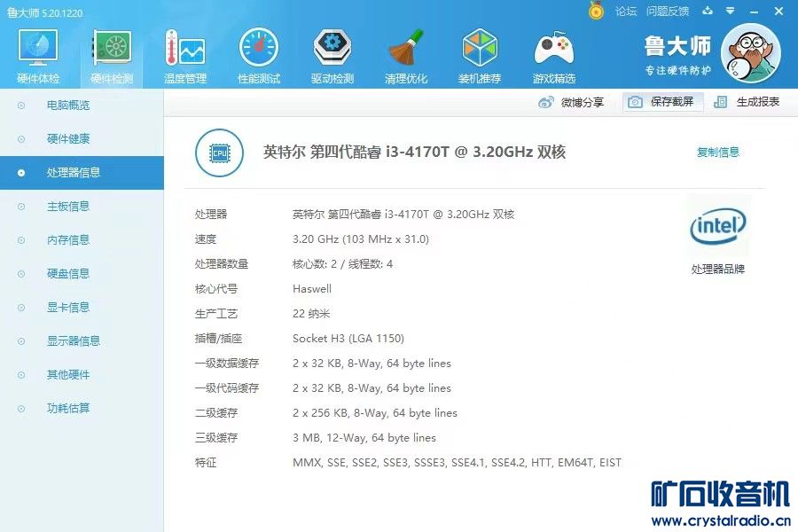Click Socket H3 (LGA 1150) value
798x532 pixels.
348,339
